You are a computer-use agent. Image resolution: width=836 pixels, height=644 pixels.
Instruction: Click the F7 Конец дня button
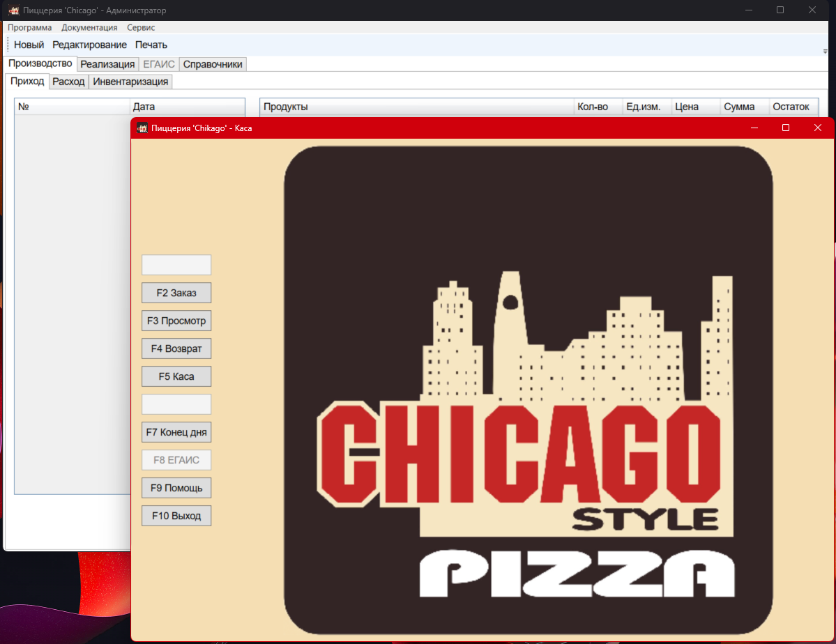tap(176, 432)
